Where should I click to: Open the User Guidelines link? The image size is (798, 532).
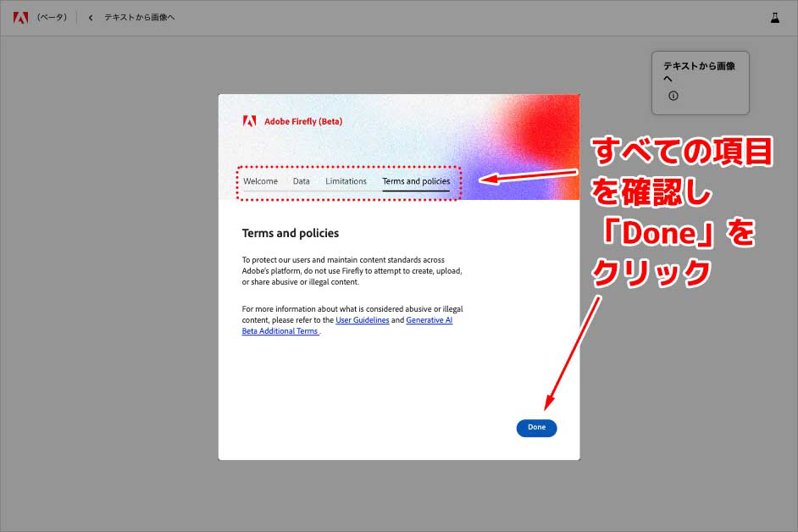pyautogui.click(x=363, y=320)
